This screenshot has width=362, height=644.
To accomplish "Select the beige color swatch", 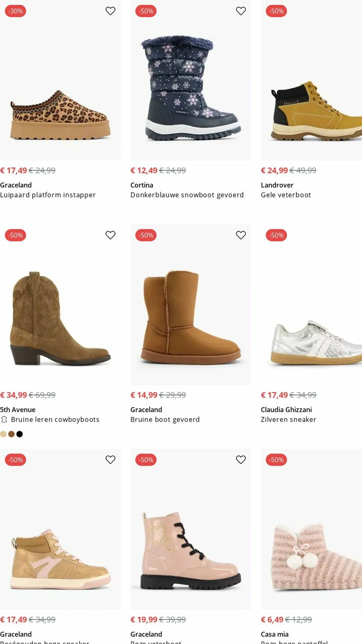I will pos(3,434).
